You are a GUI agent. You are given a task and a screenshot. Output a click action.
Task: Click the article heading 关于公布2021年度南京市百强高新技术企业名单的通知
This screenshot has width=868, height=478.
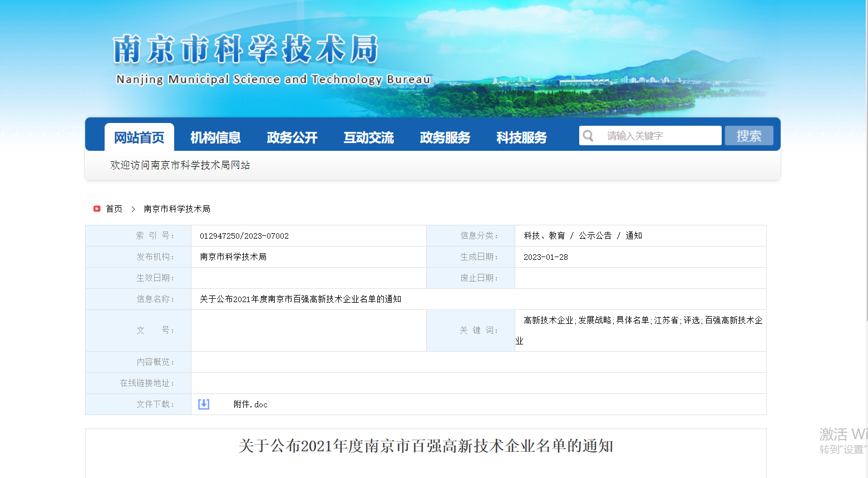click(x=426, y=446)
